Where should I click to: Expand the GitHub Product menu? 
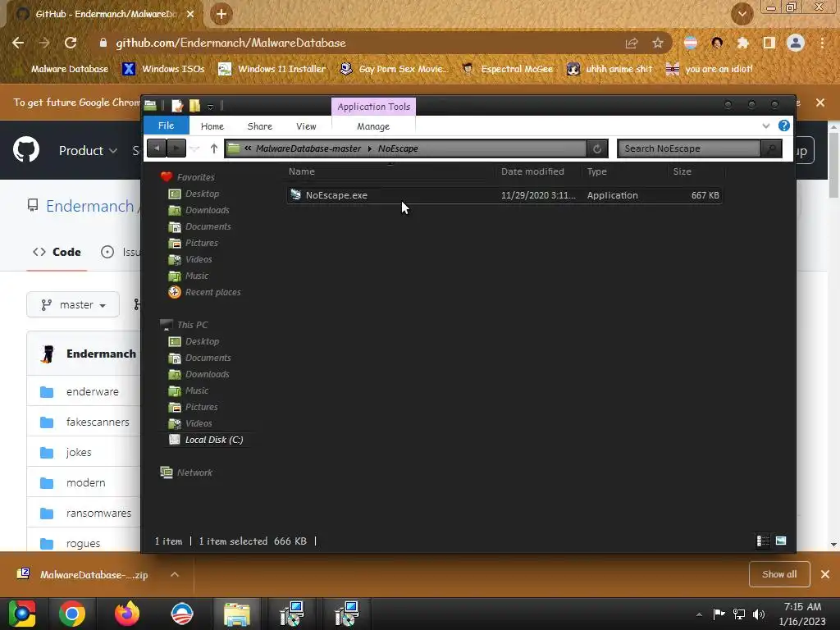[x=88, y=151]
